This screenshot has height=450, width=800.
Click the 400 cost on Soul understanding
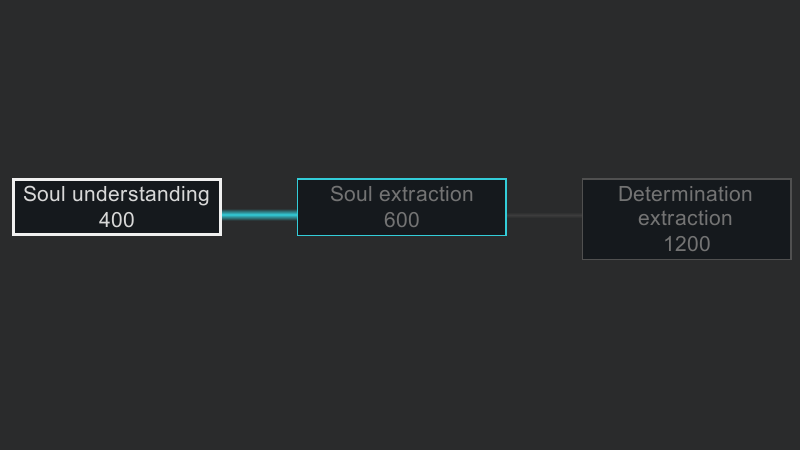[x=116, y=220]
